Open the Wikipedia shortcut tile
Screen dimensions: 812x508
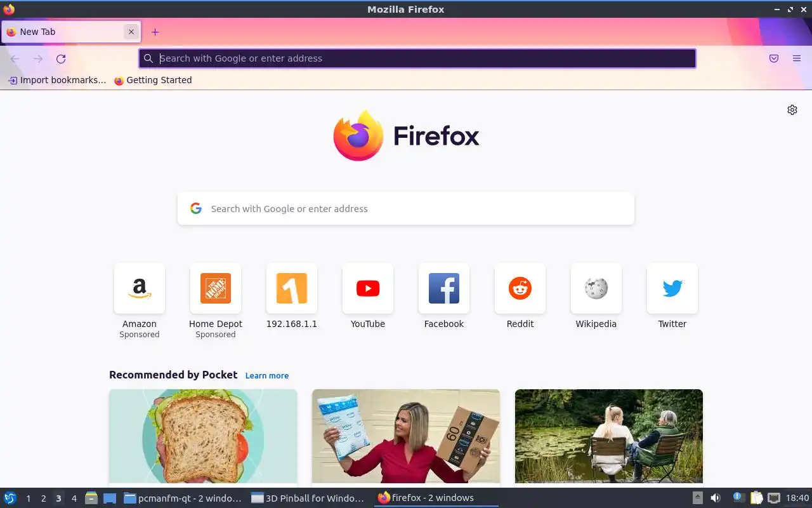[596, 288]
